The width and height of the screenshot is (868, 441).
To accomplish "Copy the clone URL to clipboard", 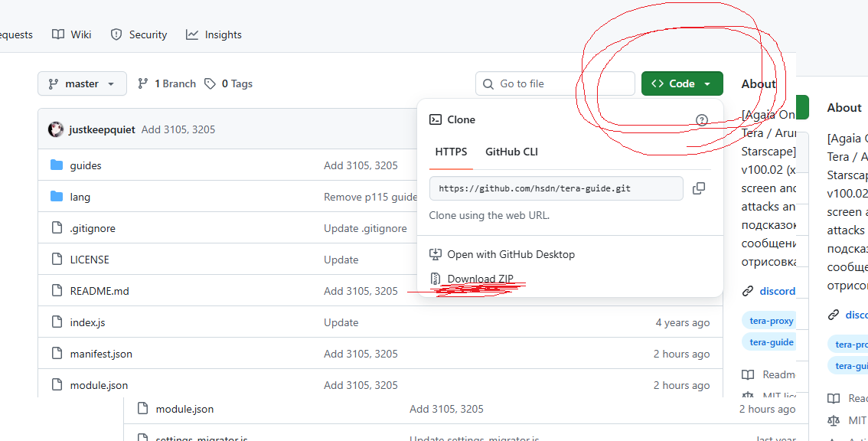I will (x=698, y=188).
